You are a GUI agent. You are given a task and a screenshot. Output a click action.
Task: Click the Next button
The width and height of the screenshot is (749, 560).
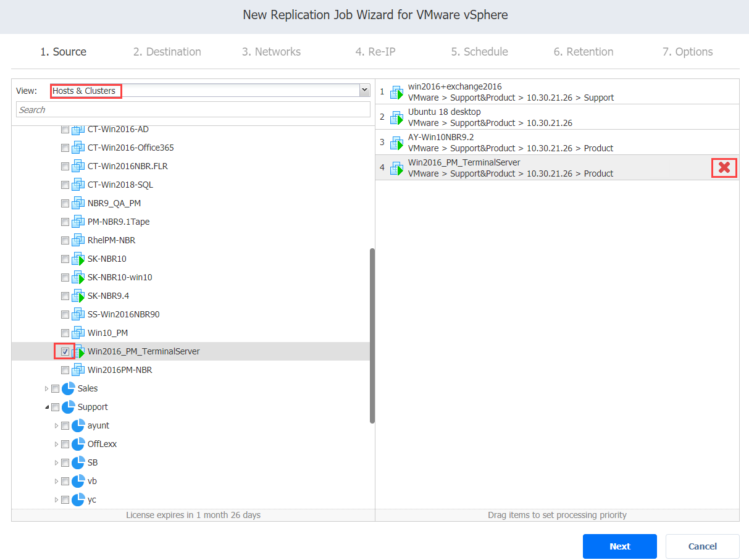(620, 546)
